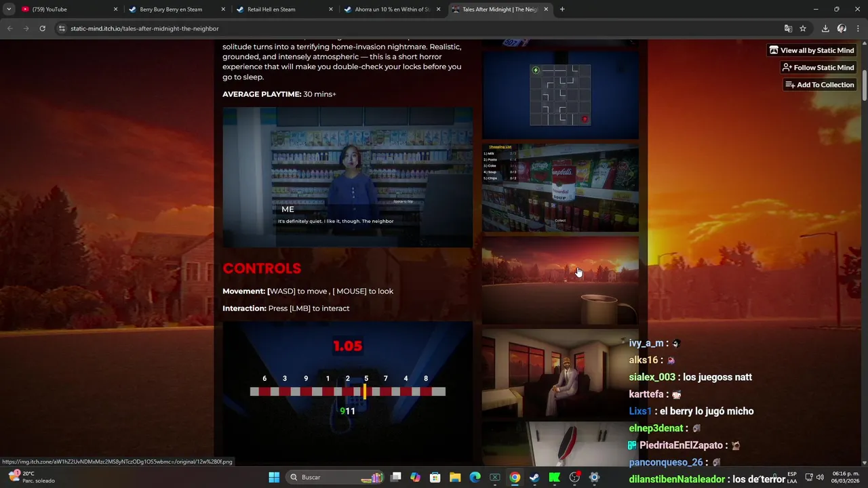Click the store clerk dialogue image
Screen dimensions: 868x488
[x=347, y=177]
